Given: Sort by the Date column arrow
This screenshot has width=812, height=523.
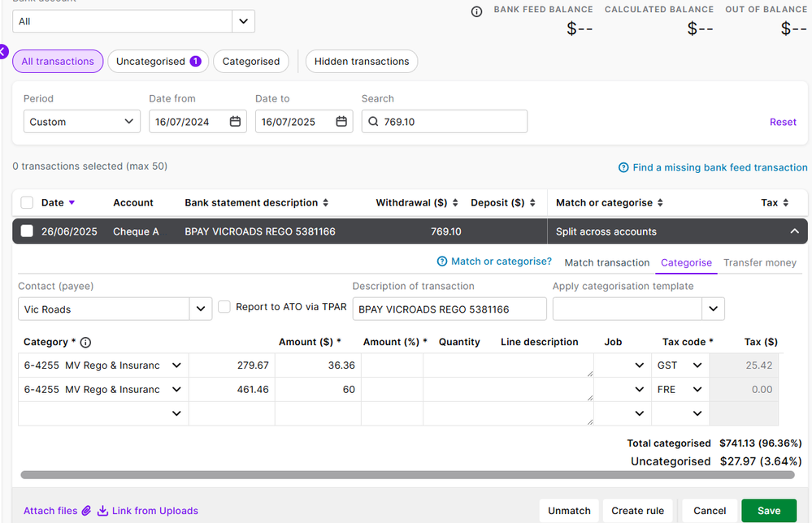Looking at the screenshot, I should [72, 203].
